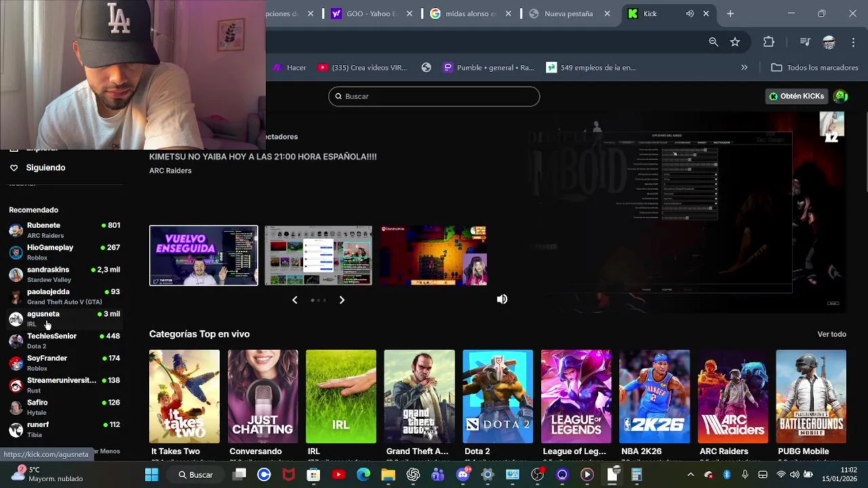868x488 pixels.
Task: Open Microsoft Store icon in the taskbar
Action: (313, 475)
